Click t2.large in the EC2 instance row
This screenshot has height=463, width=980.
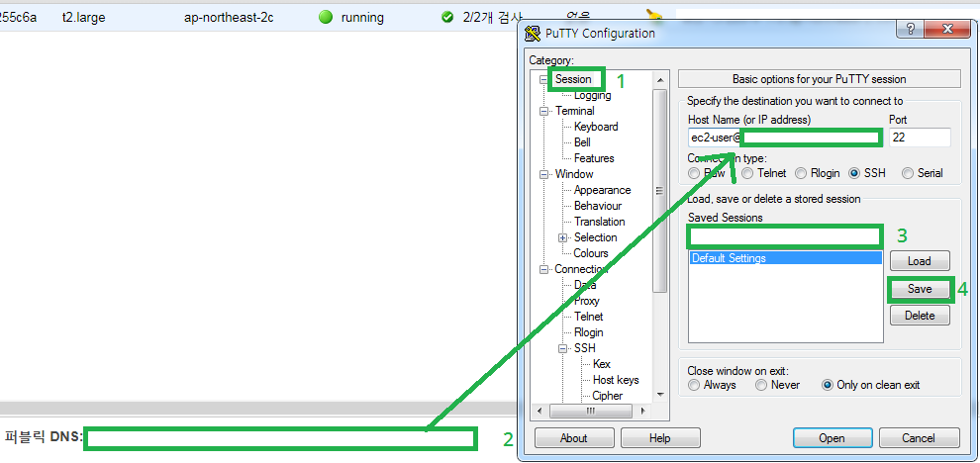point(84,18)
